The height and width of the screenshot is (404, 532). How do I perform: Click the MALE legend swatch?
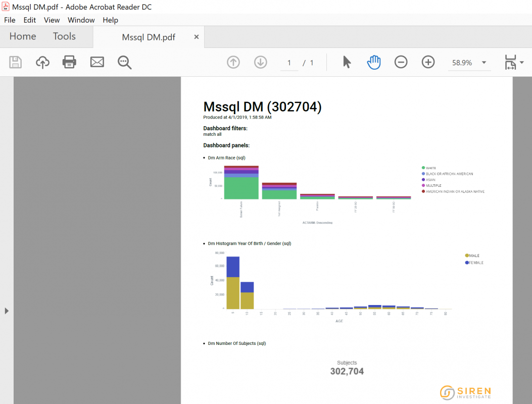point(467,256)
